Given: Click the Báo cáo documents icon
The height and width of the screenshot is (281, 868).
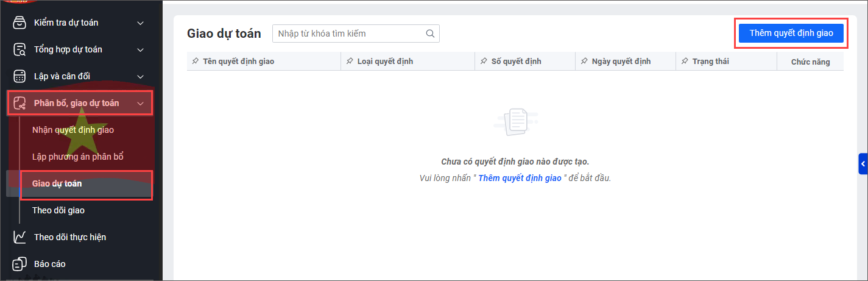Looking at the screenshot, I should [x=20, y=264].
